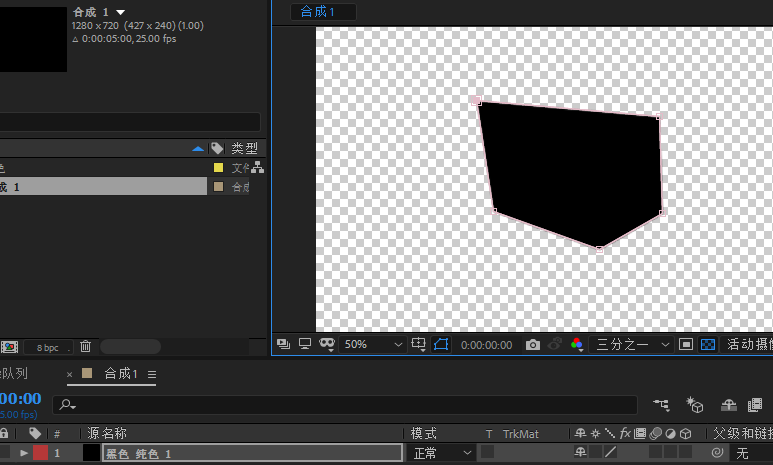Expand layer 1 properties triangle

point(24,453)
